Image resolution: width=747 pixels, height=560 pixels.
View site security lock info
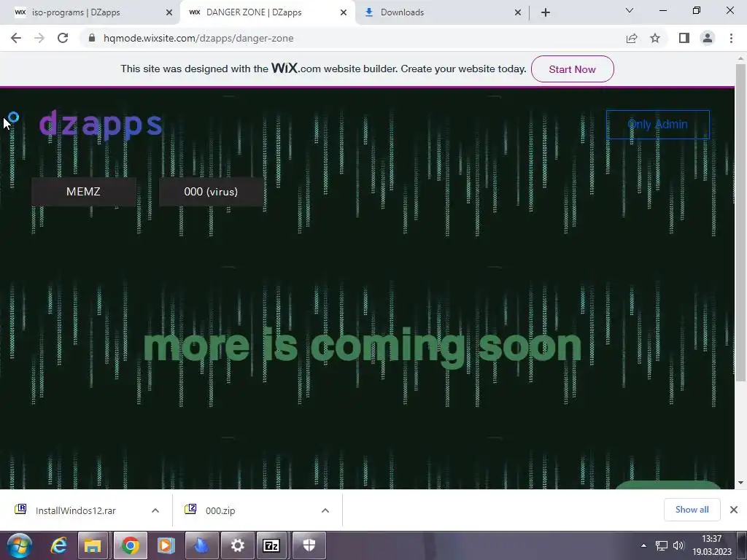click(92, 38)
